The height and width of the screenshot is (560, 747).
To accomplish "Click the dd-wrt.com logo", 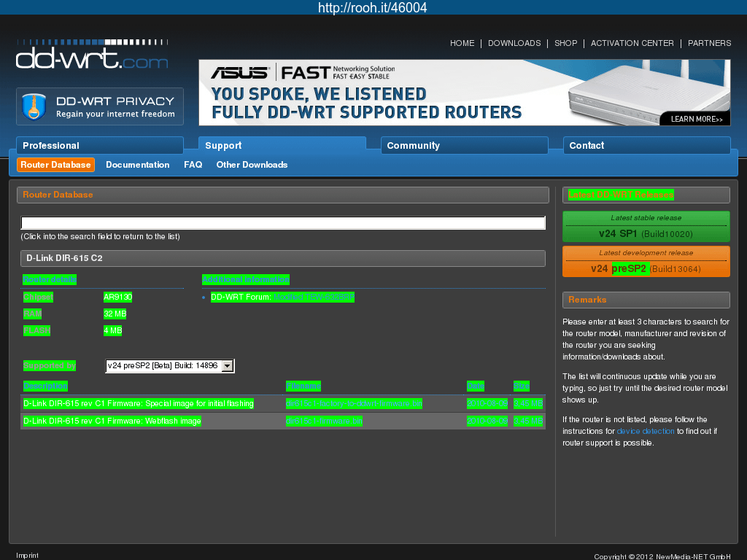I will [92, 55].
